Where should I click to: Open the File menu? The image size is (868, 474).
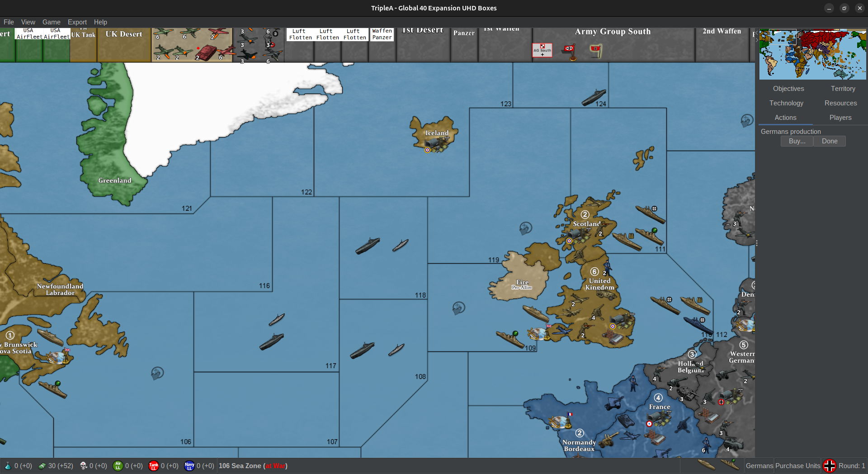[x=9, y=22]
